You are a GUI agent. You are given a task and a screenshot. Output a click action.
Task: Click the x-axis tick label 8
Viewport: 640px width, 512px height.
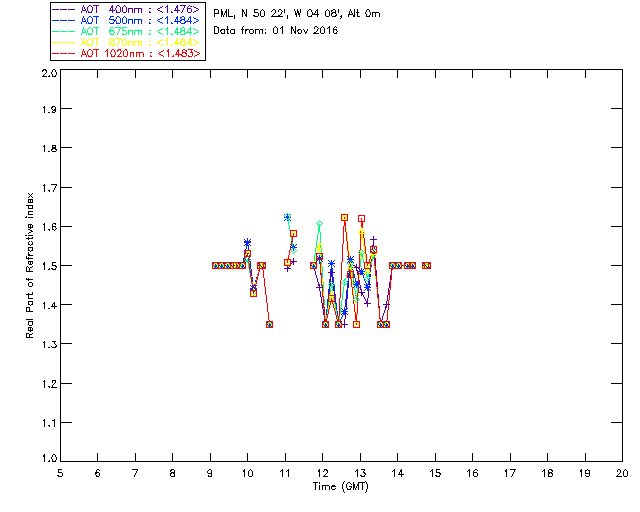[173, 473]
